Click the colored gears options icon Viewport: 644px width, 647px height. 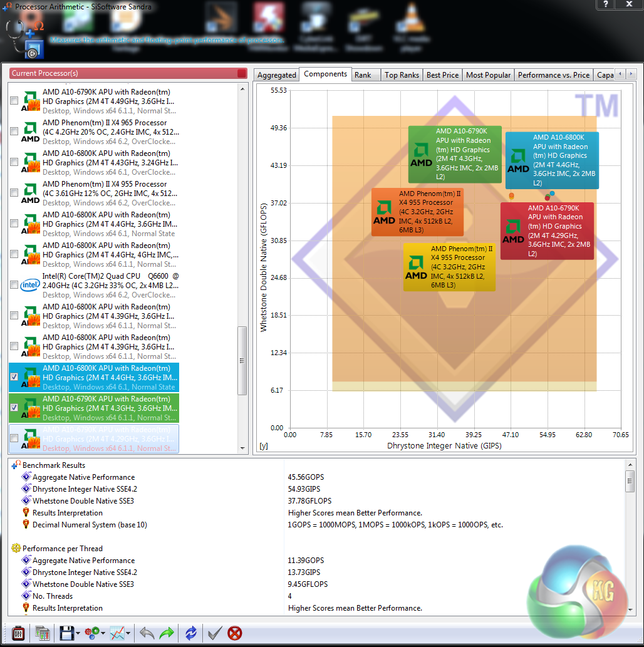pos(91,633)
